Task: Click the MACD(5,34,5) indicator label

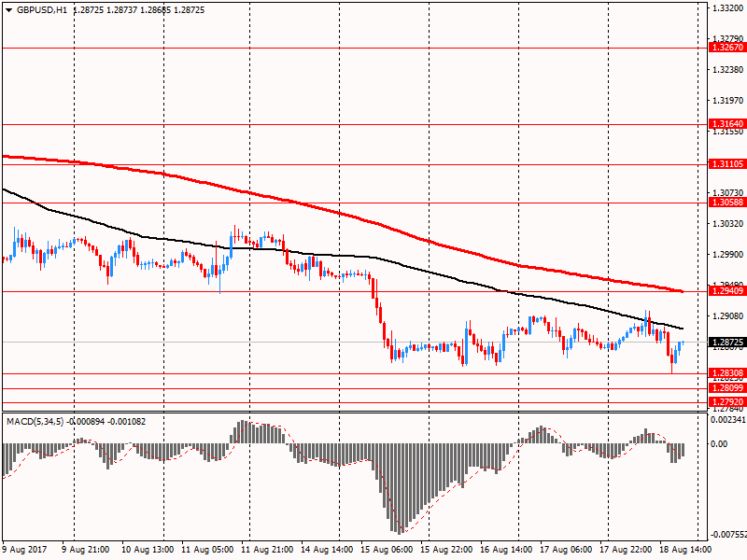Action: coord(35,422)
